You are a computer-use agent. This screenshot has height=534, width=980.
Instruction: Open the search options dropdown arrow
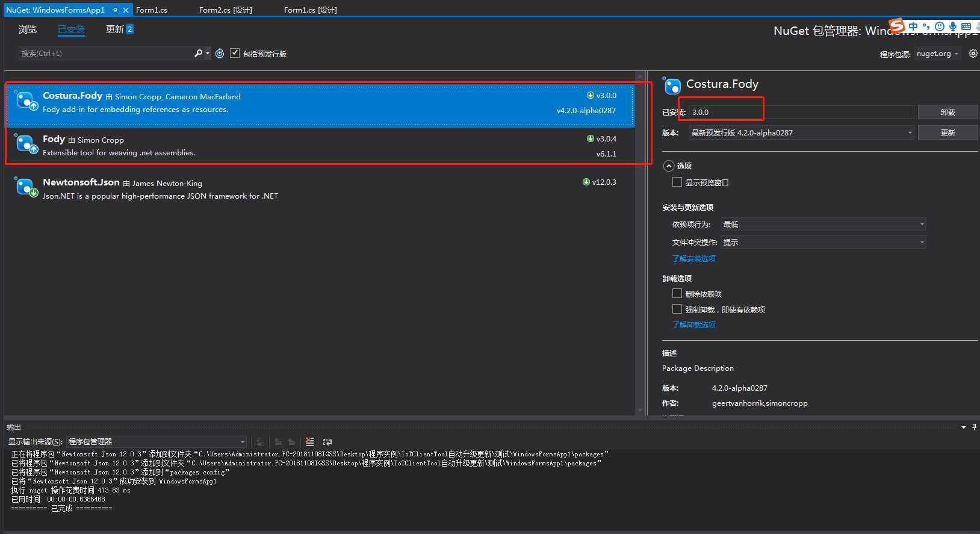208,53
